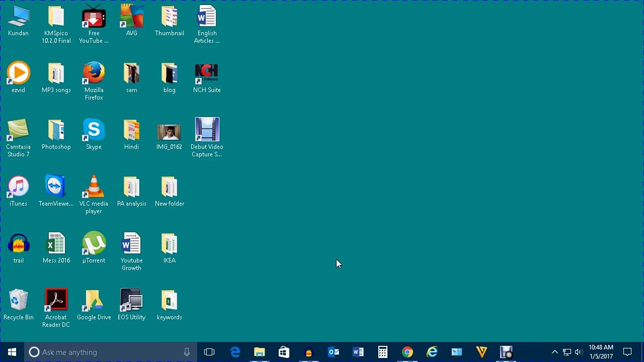Open the volume control tray icon
644x362 pixels.
[x=578, y=352]
